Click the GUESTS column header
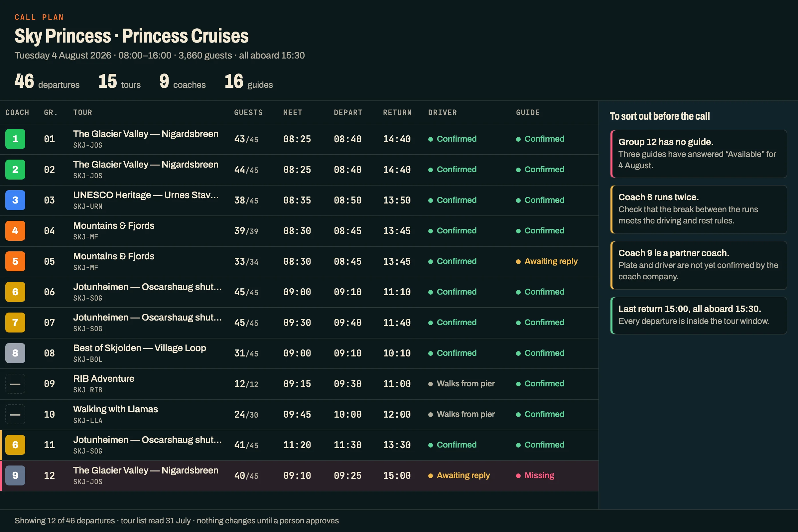Viewport: 798px width, 532px height. [x=248, y=113]
